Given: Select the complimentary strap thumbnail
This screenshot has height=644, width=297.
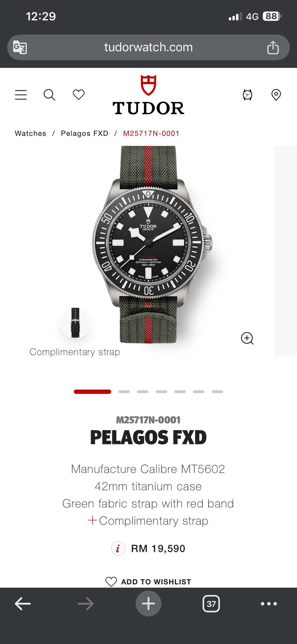Looking at the screenshot, I should point(75,323).
